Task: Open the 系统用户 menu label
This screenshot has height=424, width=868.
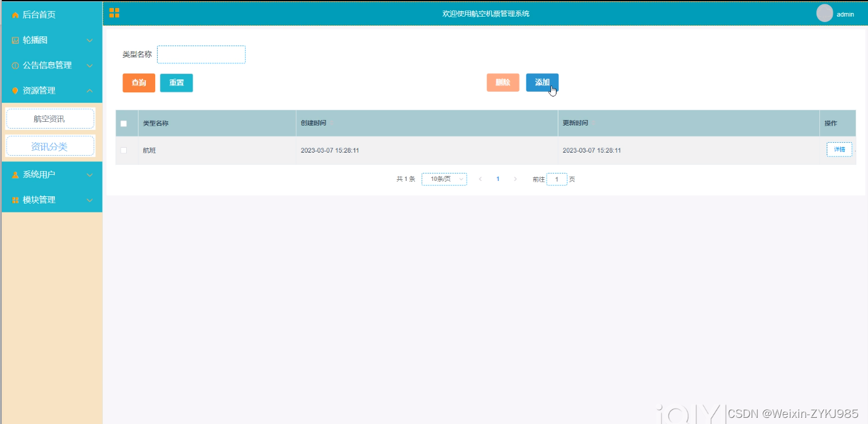Action: point(39,175)
